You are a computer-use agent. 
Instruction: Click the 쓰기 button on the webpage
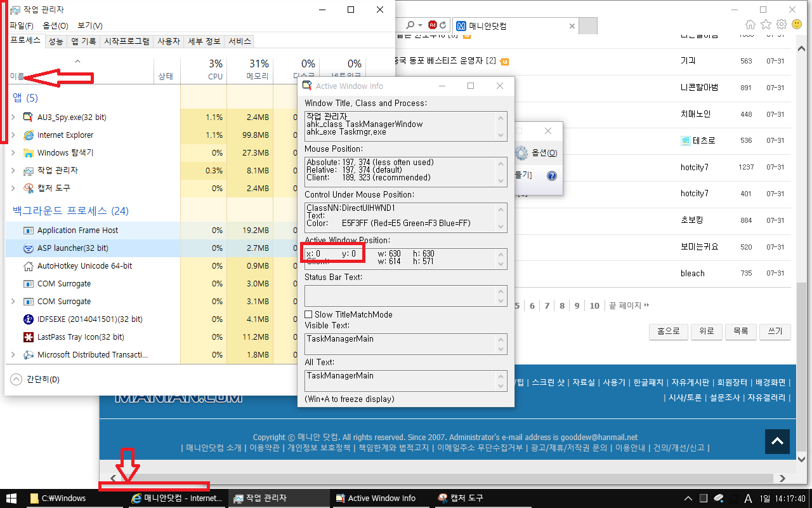[x=775, y=331]
